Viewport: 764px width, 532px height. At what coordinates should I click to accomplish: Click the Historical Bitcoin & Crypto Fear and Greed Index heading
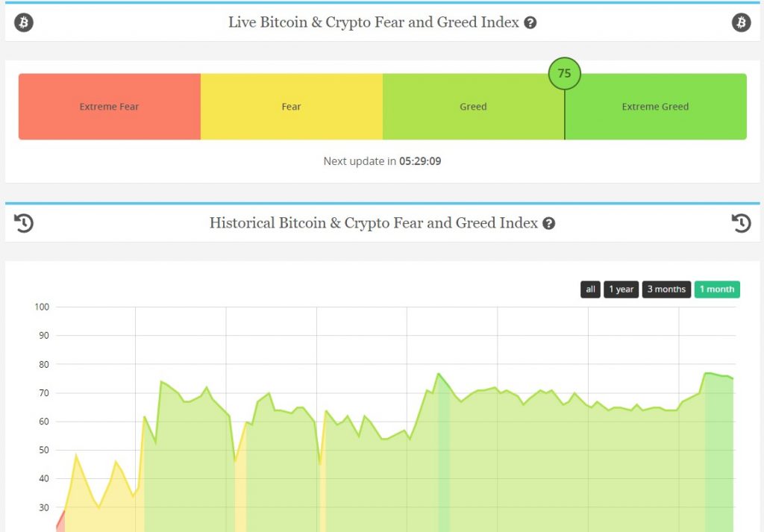click(374, 223)
